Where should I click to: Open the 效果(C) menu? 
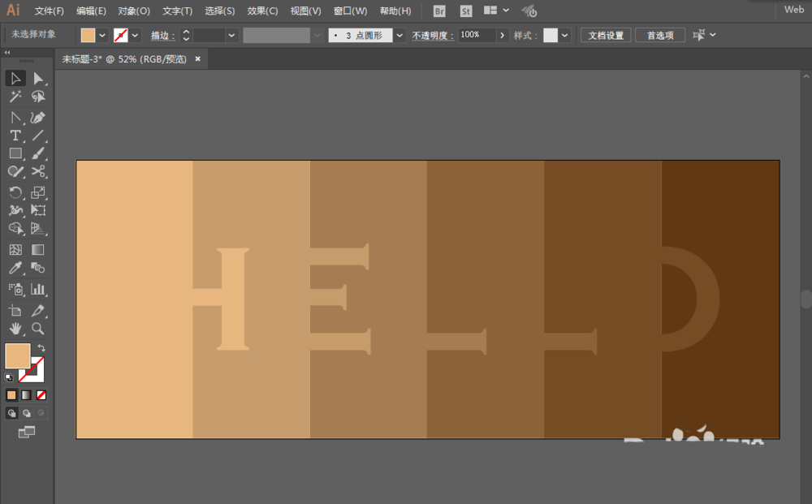(x=262, y=11)
